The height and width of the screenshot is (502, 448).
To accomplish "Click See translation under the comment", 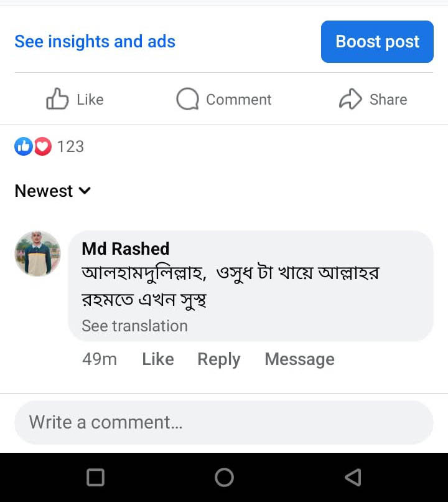I will (x=134, y=326).
